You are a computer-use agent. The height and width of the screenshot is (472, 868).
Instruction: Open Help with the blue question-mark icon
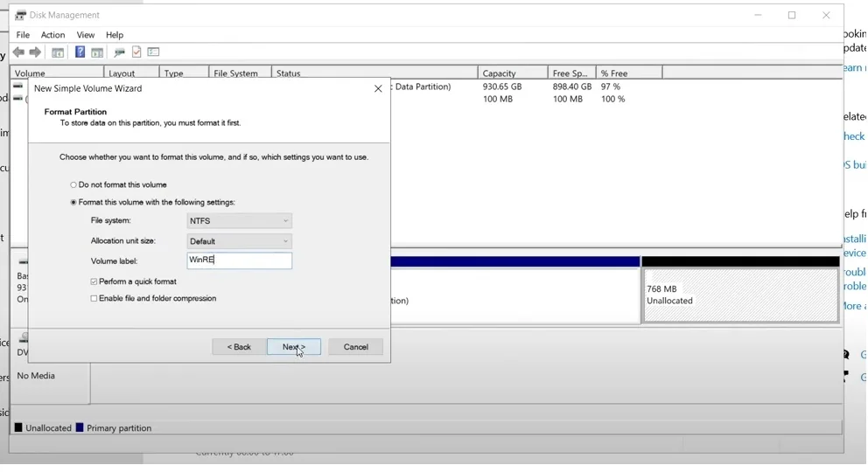pos(80,52)
